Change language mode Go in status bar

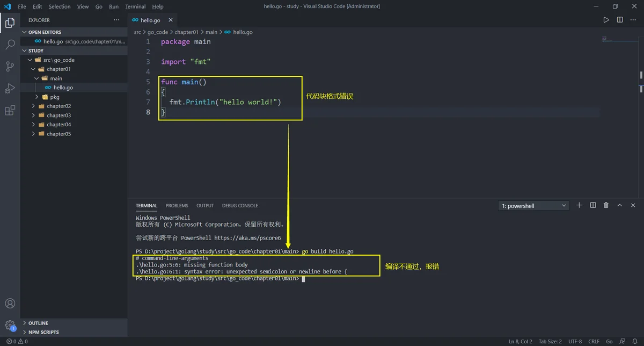point(609,341)
